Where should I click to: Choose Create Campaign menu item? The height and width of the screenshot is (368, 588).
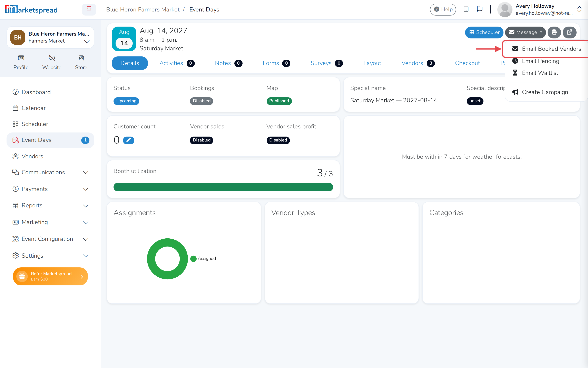[546, 92]
